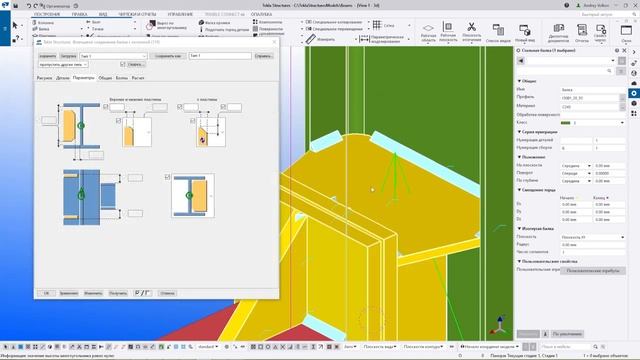Switch to the ВИД ribbon tab

103,14
